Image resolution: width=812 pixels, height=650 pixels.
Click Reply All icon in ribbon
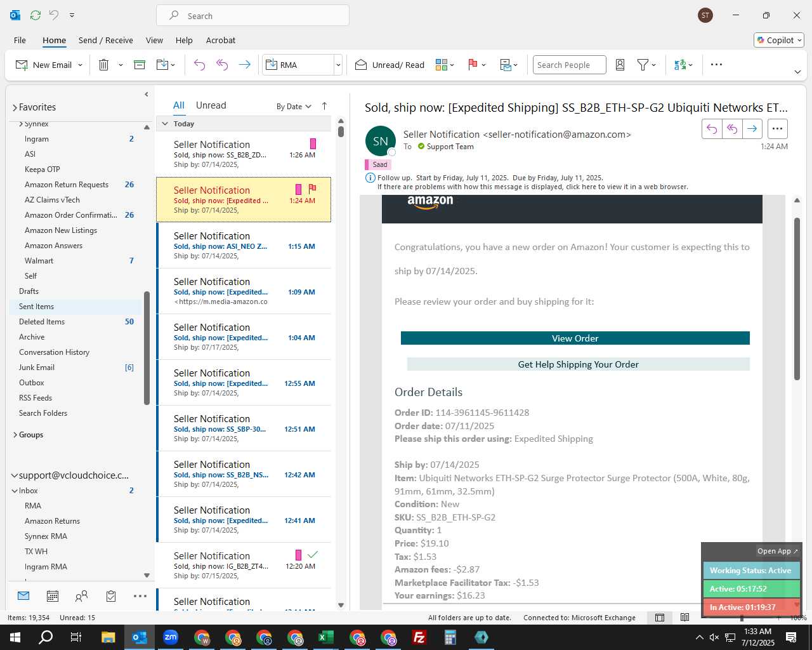coord(221,65)
